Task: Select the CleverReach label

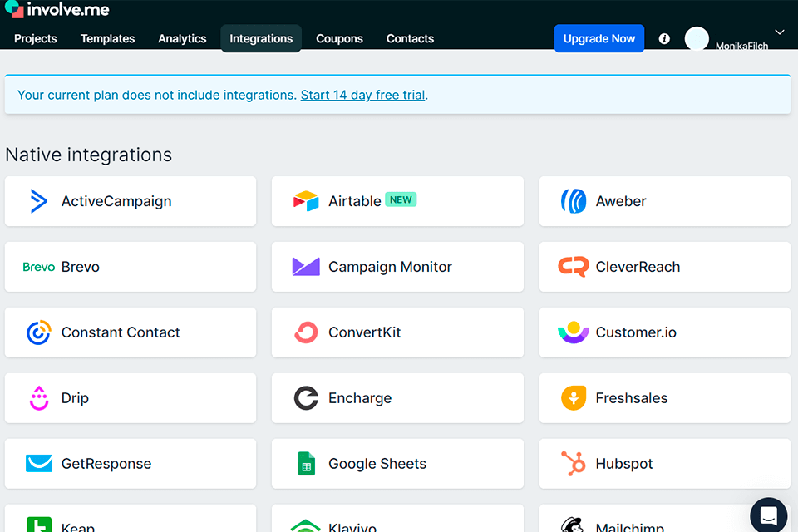Action: tap(638, 267)
